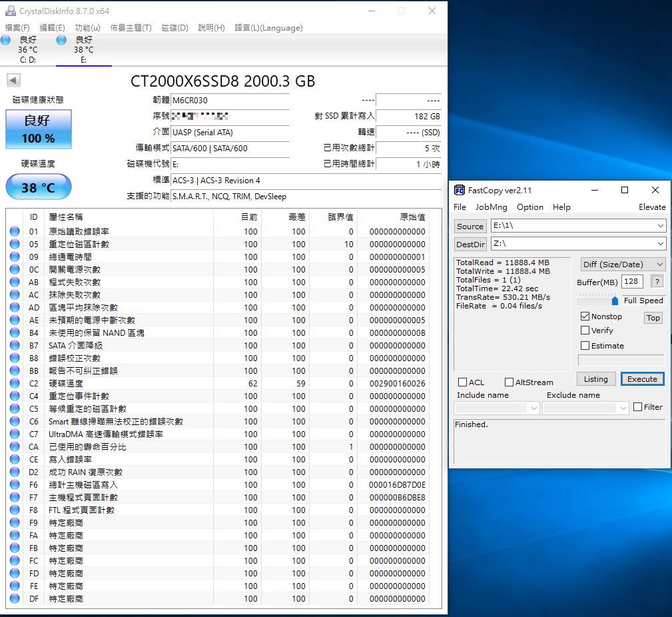Expand the Include name dropdown
The image size is (672, 617).
tap(533, 408)
